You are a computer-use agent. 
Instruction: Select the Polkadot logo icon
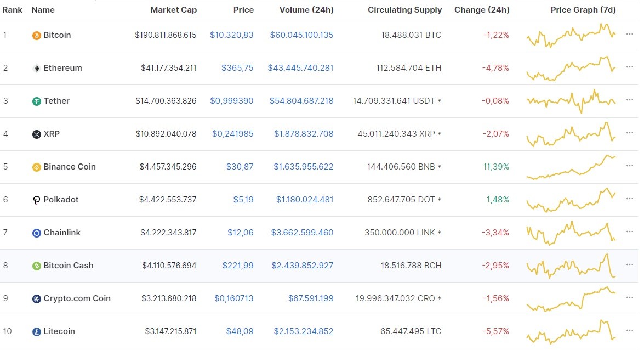click(36, 200)
